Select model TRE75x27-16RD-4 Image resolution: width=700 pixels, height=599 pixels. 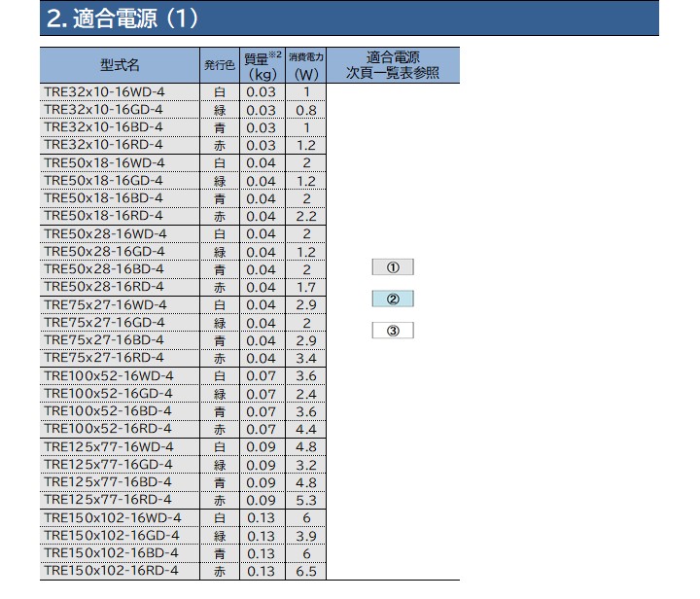tap(104, 358)
